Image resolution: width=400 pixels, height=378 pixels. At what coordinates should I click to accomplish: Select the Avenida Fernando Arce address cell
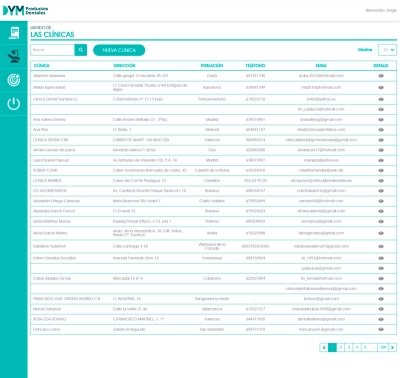click(x=136, y=258)
